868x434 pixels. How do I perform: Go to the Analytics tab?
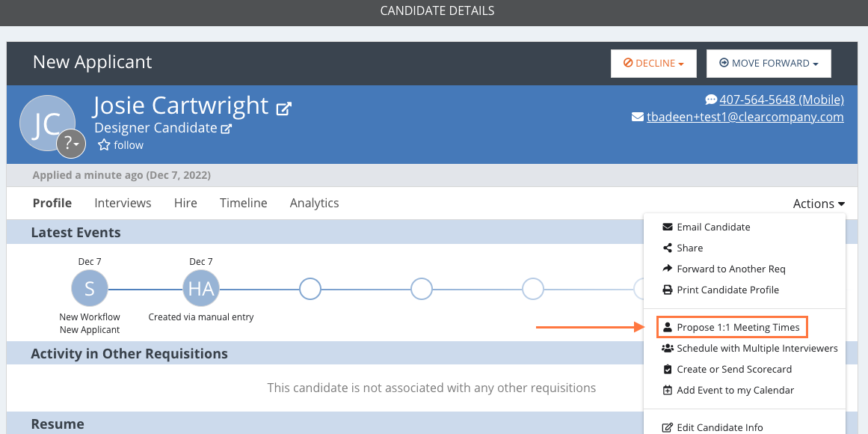315,203
